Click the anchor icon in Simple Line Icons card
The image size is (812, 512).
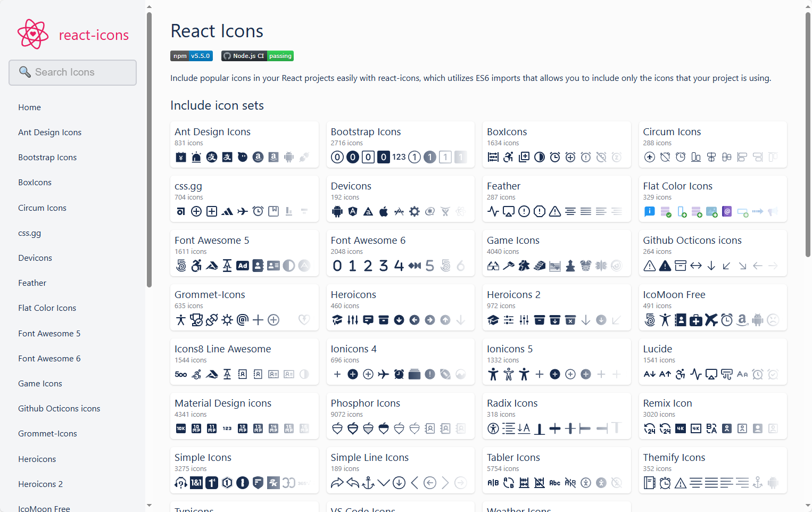tap(368, 483)
